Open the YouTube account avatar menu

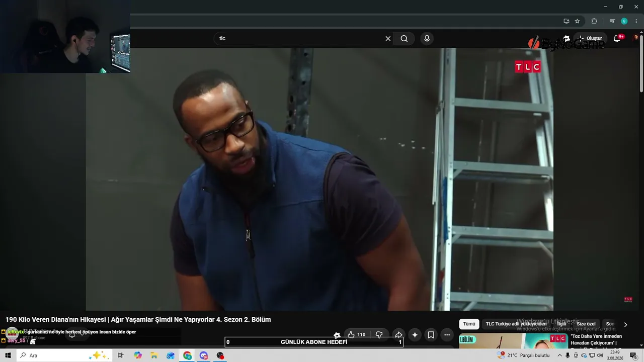636,38
